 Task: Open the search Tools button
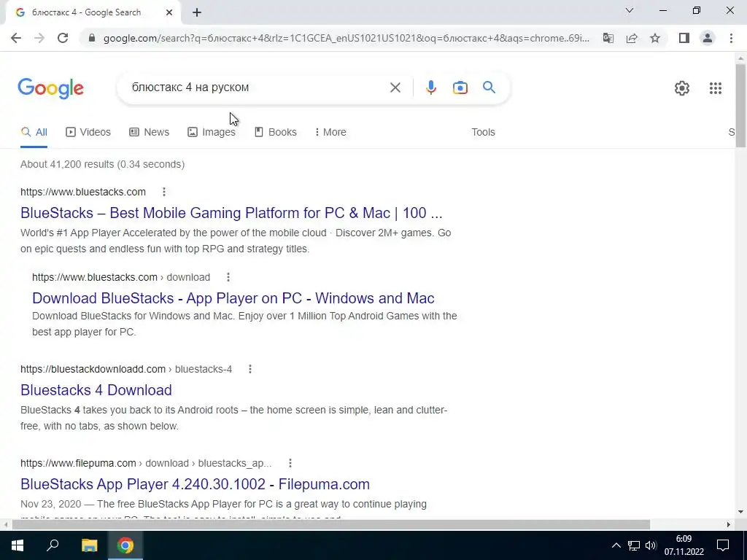(x=483, y=132)
